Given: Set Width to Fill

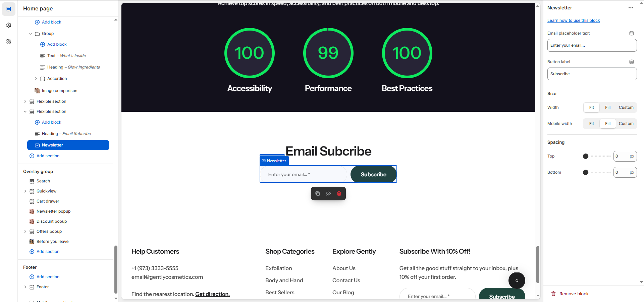Looking at the screenshot, I should 607,107.
